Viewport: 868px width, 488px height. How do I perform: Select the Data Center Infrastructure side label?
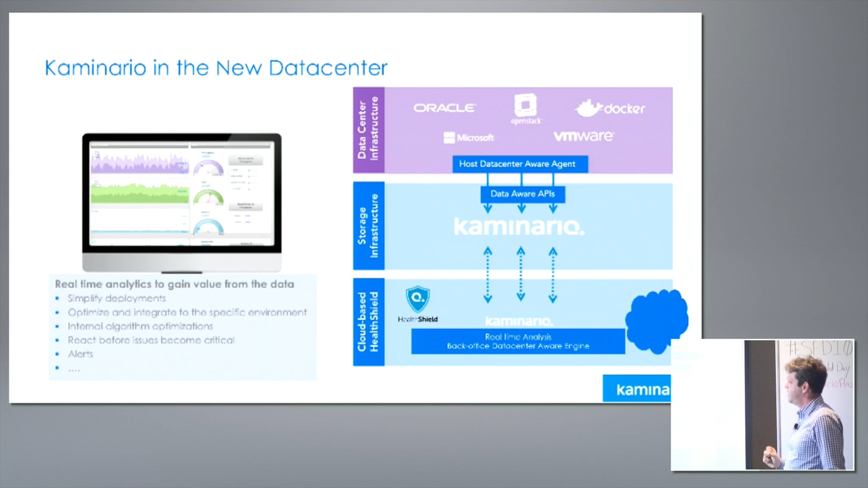369,130
